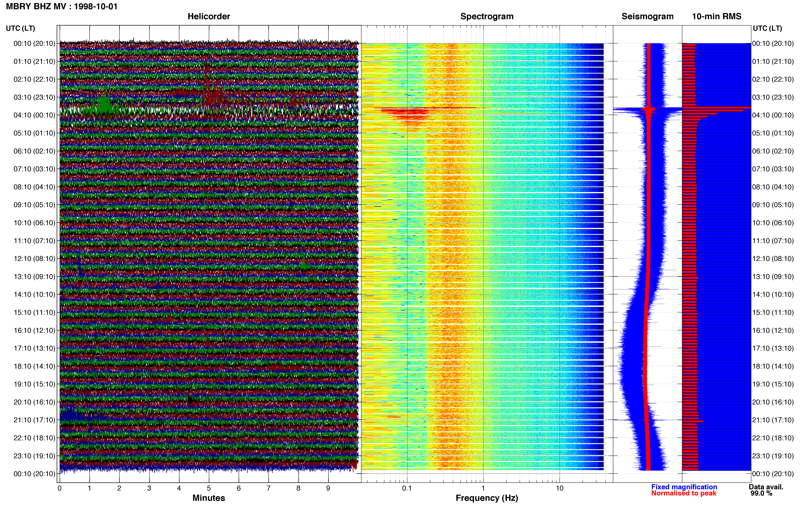Click the left 'UTC (LT)' axis label
This screenshot has height=508, width=812.
click(x=21, y=28)
